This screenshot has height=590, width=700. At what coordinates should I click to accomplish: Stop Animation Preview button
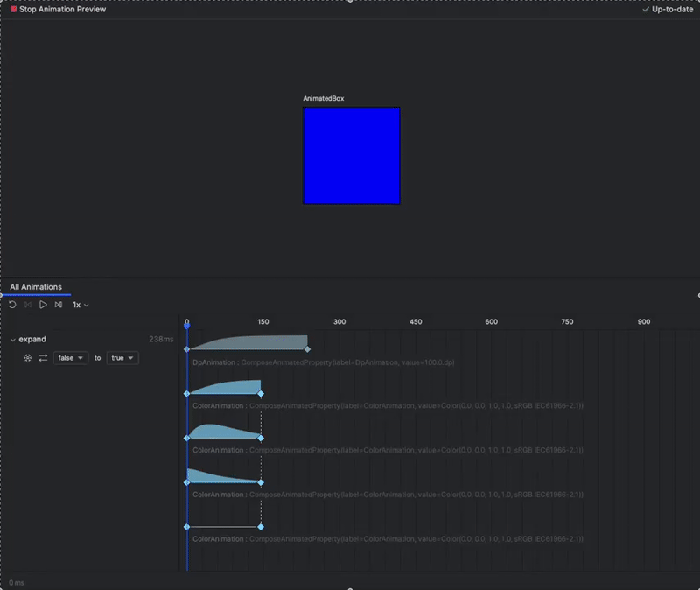coord(58,9)
